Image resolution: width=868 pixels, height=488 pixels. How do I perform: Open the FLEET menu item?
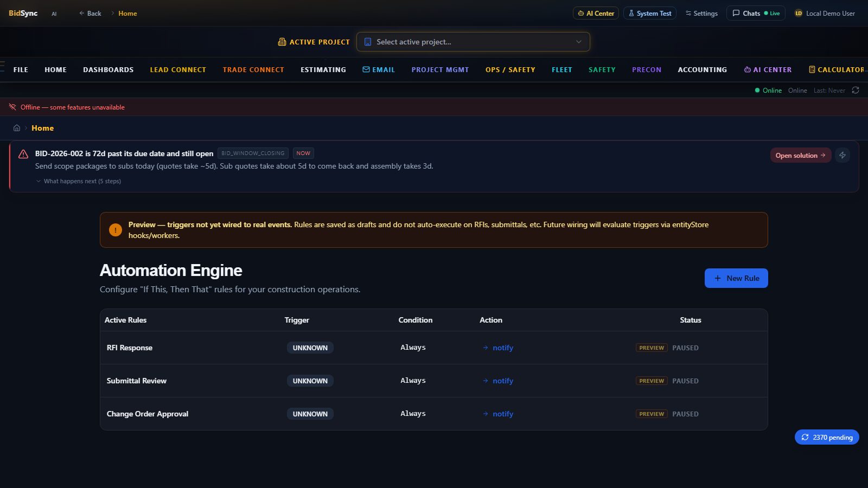562,69
